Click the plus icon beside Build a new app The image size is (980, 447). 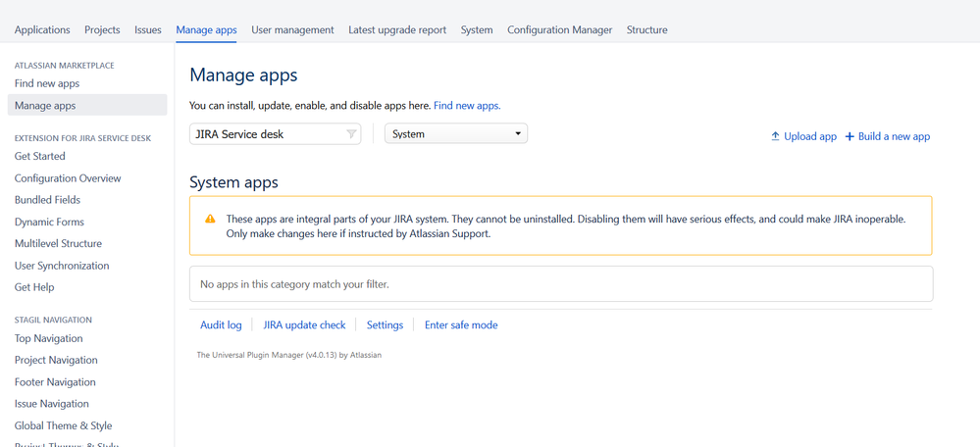click(850, 136)
